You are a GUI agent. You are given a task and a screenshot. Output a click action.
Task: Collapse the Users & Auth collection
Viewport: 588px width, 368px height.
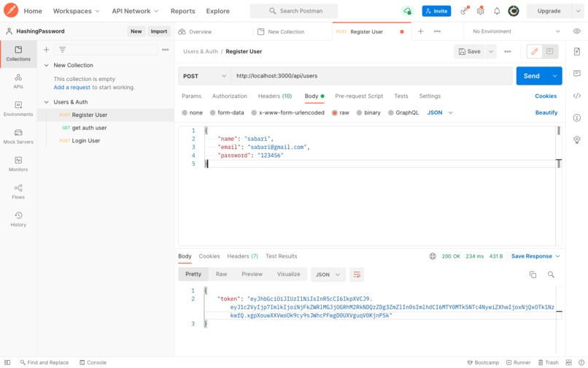pos(46,102)
